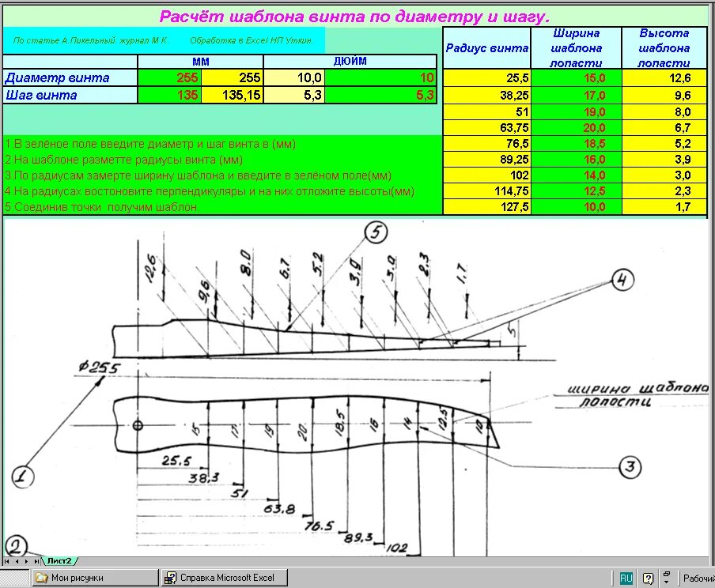Select the diameter inches cell showing 10,0

[294, 77]
